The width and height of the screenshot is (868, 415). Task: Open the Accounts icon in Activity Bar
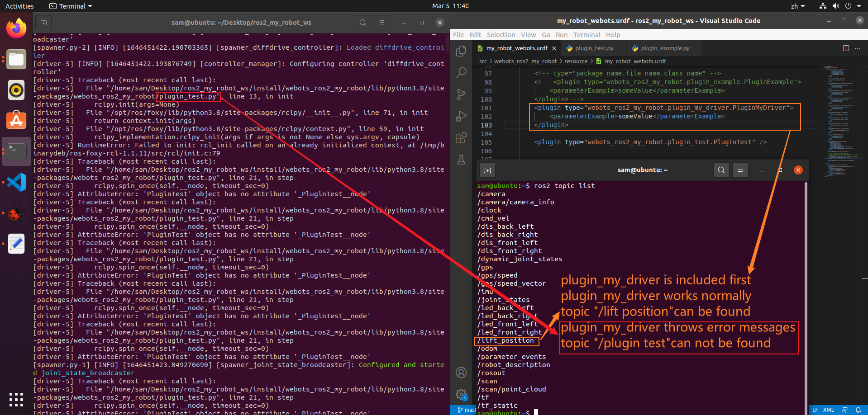pyautogui.click(x=461, y=372)
